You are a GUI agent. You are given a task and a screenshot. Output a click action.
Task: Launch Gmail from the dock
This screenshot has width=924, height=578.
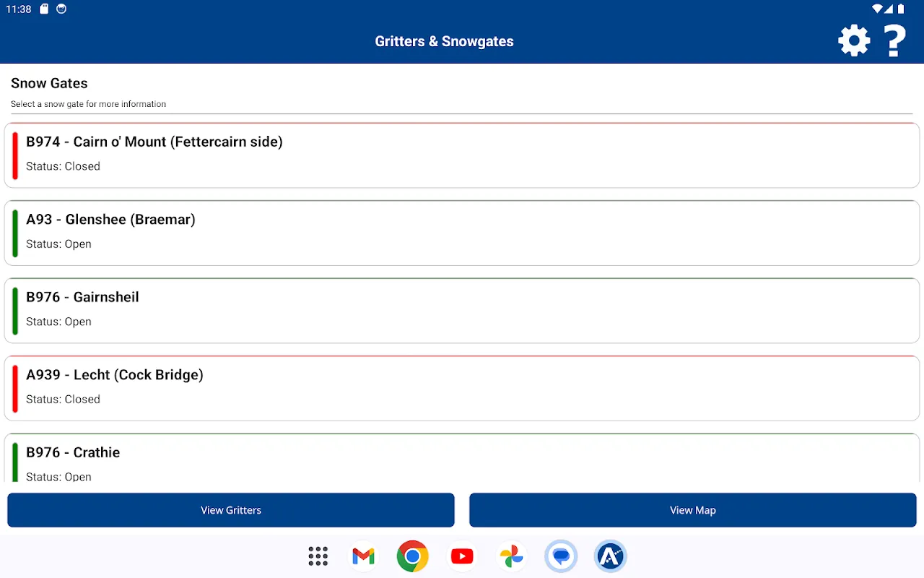click(364, 556)
